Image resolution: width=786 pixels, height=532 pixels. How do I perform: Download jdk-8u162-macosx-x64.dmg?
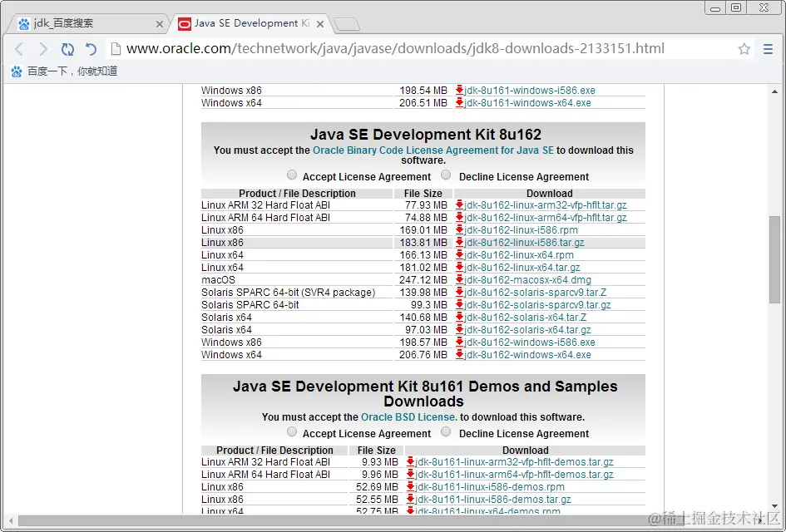coord(527,280)
